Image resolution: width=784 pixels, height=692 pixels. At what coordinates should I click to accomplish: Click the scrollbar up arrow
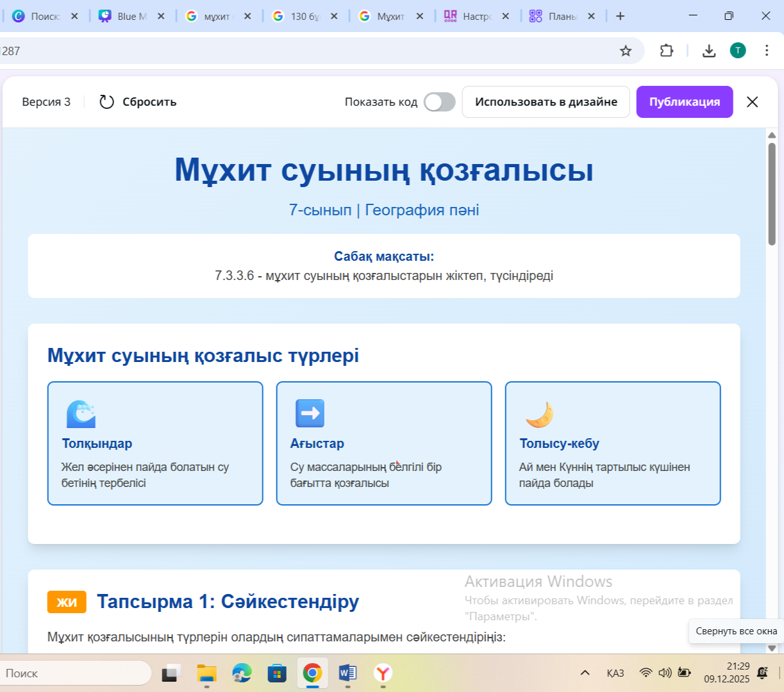click(772, 135)
